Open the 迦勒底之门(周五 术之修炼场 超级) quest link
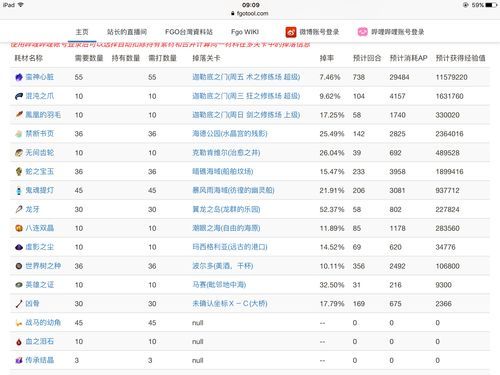The width and height of the screenshot is (500, 375). pos(246,77)
